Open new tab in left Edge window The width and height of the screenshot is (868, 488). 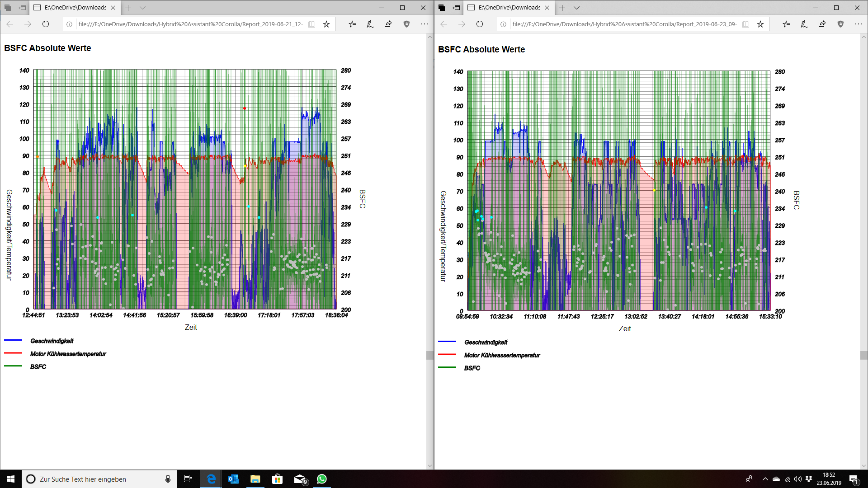click(128, 8)
